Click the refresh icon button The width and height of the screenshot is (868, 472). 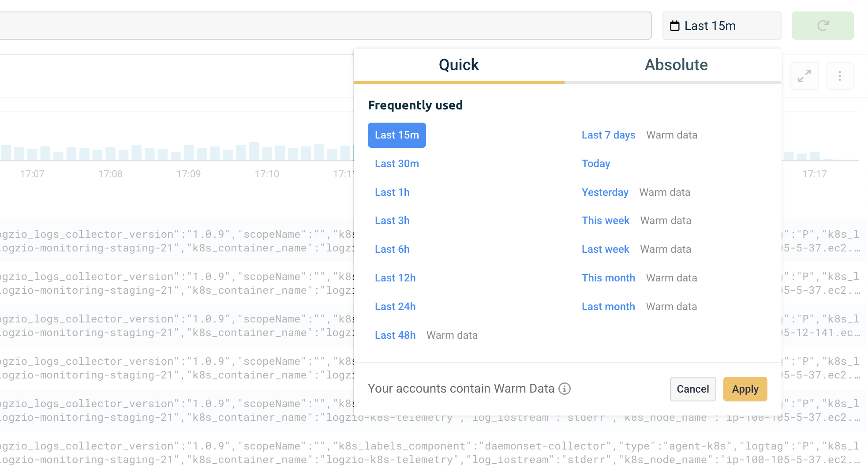coord(823,26)
